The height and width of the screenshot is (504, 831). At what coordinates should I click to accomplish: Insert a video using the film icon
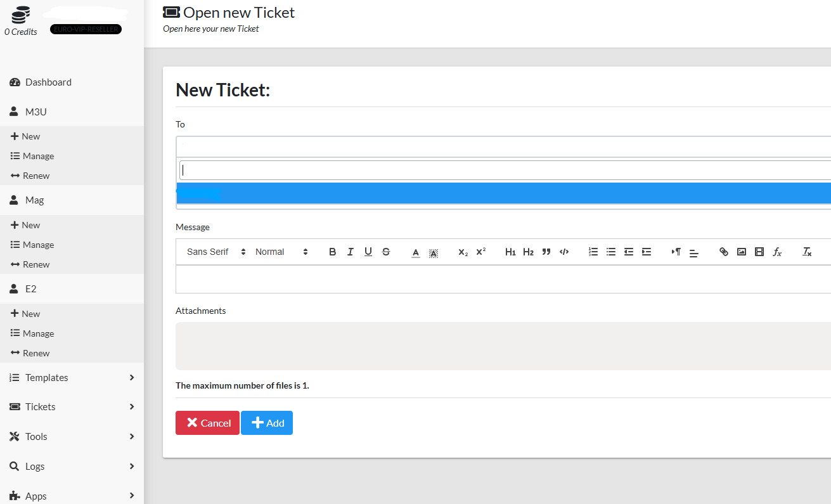759,252
